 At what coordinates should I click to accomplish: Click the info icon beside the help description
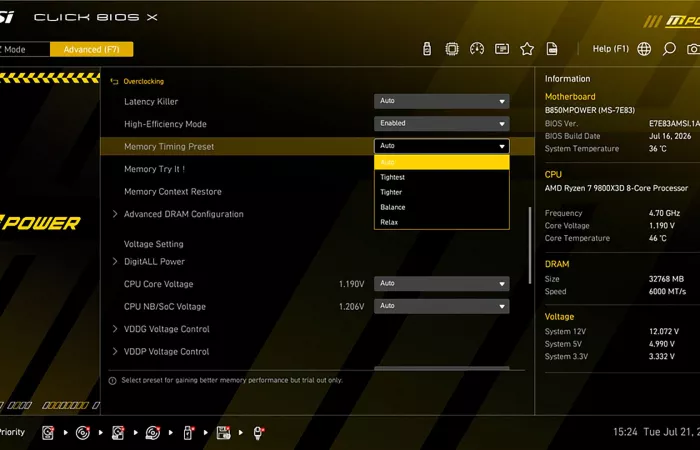tap(112, 381)
